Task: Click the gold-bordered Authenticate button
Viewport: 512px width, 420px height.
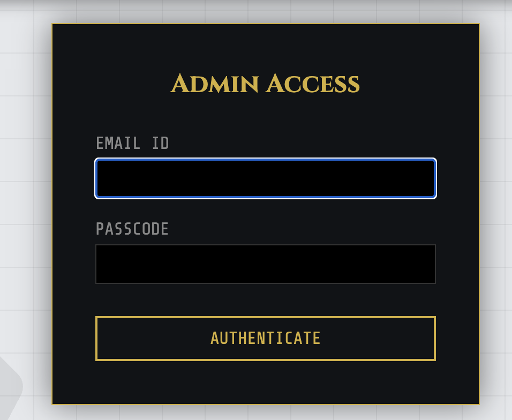Action: click(x=265, y=339)
